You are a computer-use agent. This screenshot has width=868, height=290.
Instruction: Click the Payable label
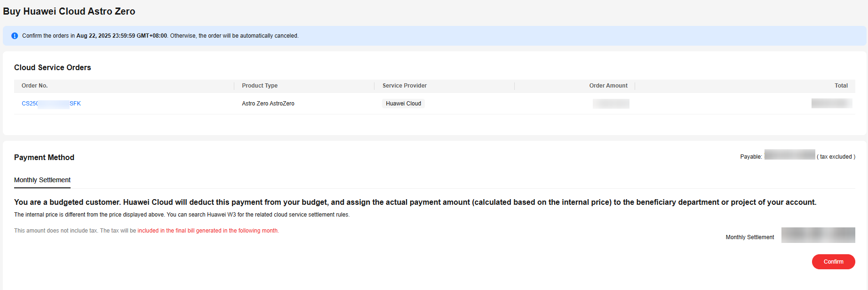click(751, 157)
